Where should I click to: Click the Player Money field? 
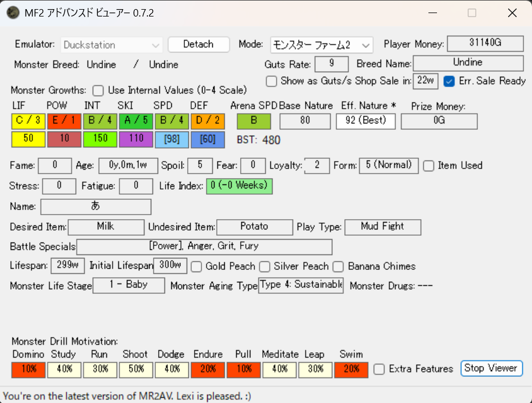pyautogui.click(x=485, y=44)
